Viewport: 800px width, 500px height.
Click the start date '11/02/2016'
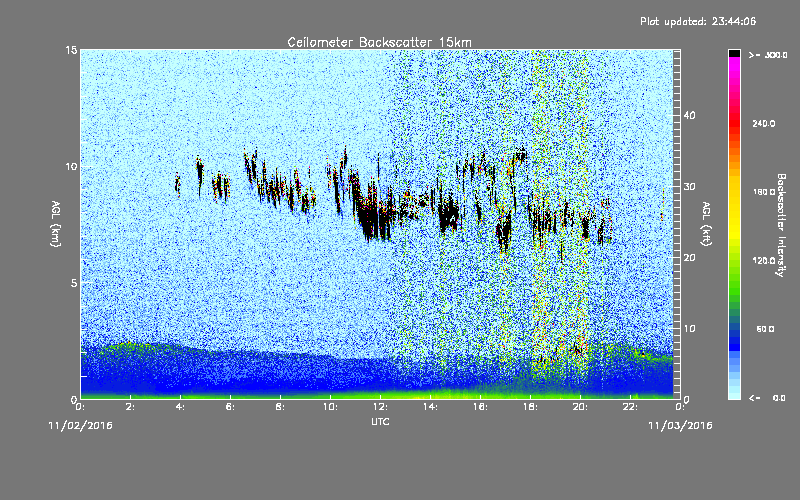click(81, 426)
